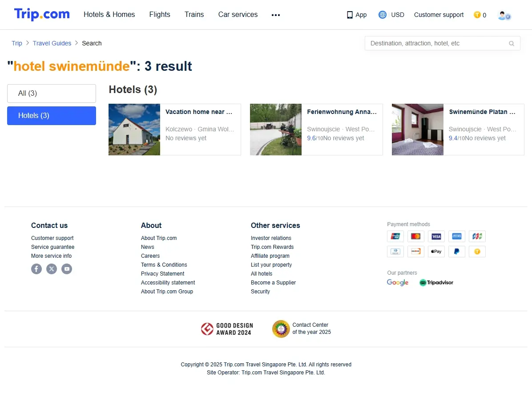Open Customer support footer link
This screenshot has height=410, width=532.
tap(52, 238)
